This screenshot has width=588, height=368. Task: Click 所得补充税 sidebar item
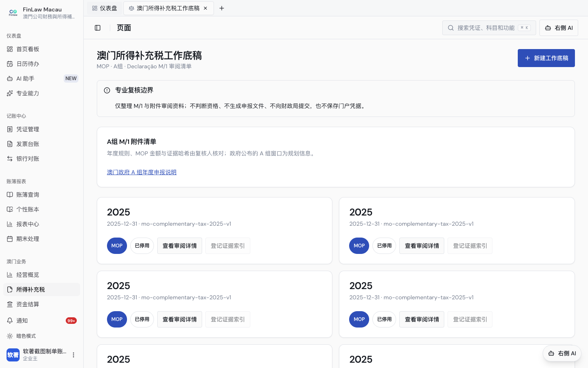(x=42, y=289)
